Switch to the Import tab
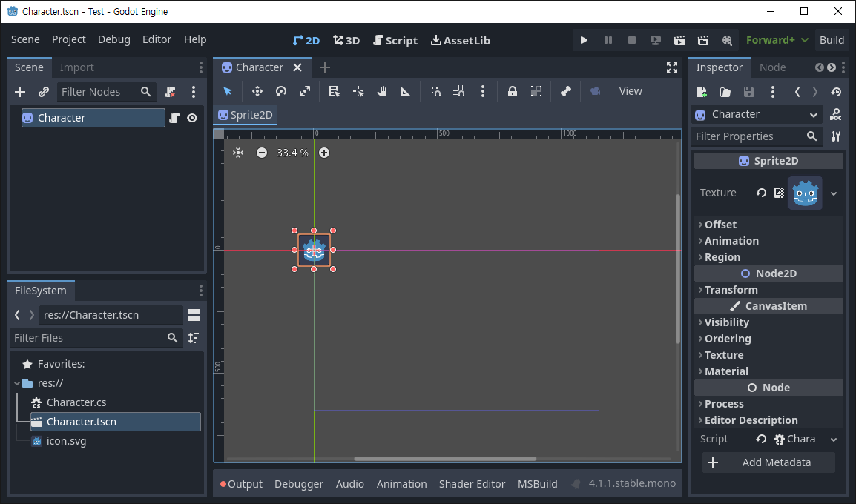 [76, 67]
